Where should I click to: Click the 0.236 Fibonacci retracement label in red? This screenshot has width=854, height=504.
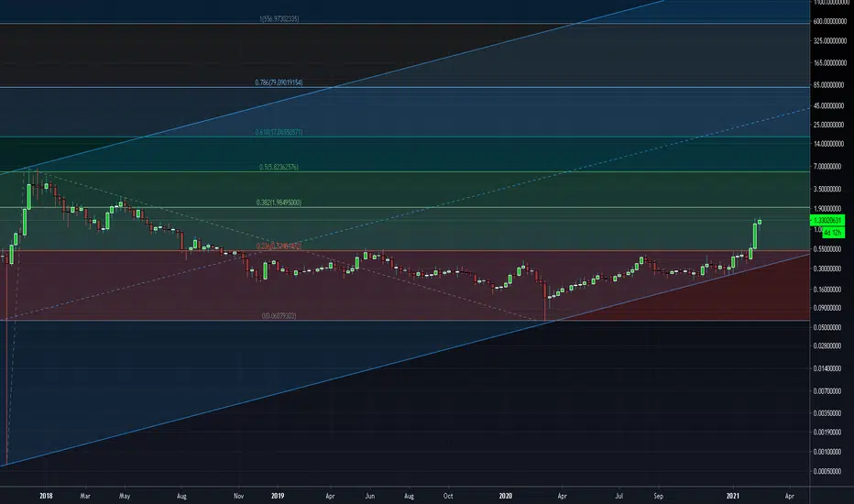coord(279,246)
